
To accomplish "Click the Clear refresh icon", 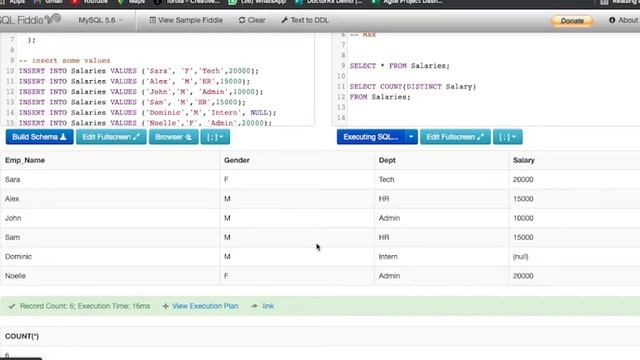I will [242, 20].
